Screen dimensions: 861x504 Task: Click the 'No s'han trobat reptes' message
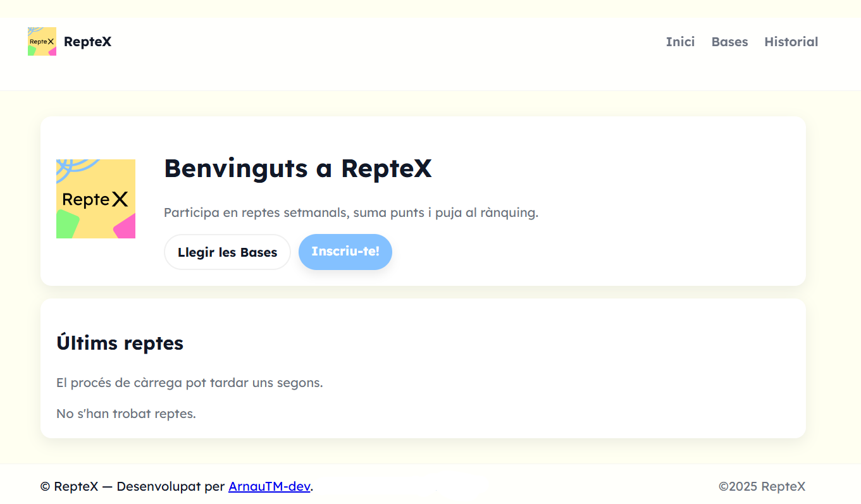(x=126, y=414)
